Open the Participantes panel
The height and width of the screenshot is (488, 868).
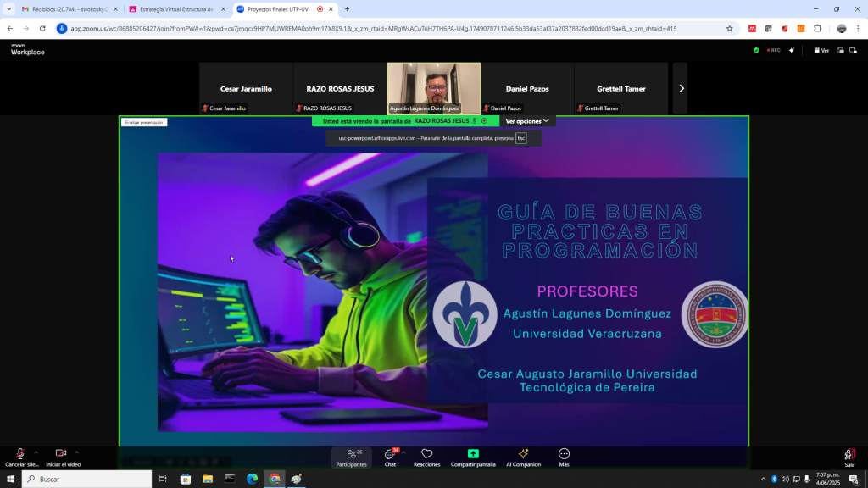click(x=351, y=457)
